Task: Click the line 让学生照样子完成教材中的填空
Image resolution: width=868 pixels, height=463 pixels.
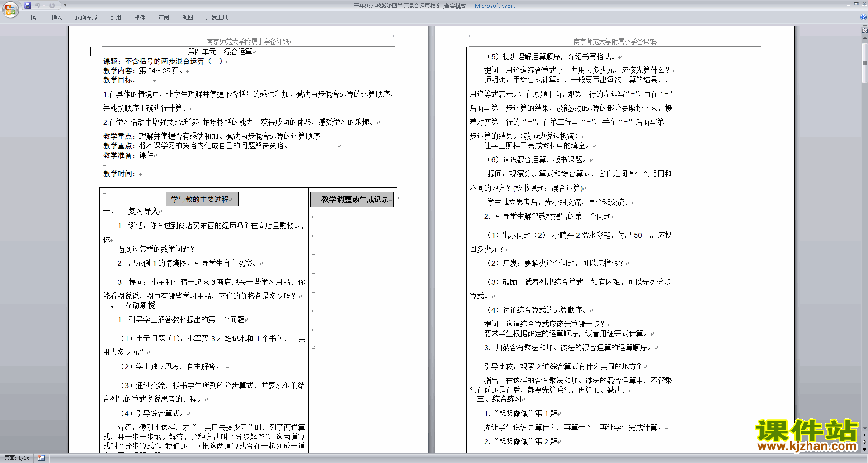Action: [538, 145]
